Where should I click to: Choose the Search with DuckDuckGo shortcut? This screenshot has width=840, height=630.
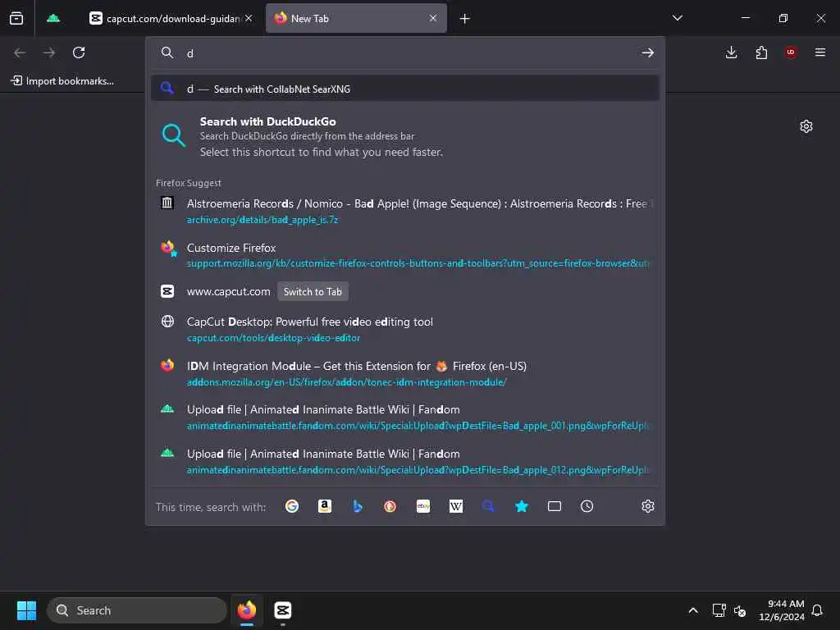click(405, 136)
